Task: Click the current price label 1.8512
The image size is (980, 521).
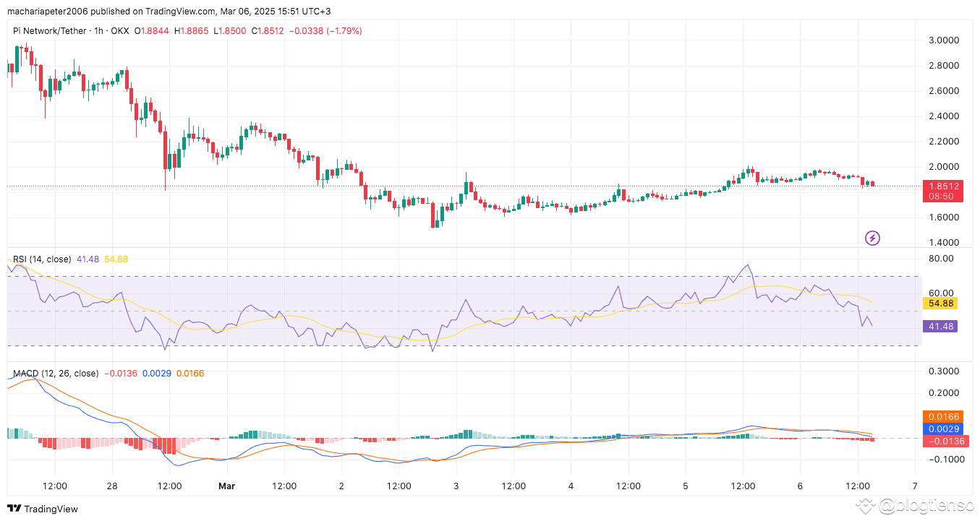Action: click(944, 186)
